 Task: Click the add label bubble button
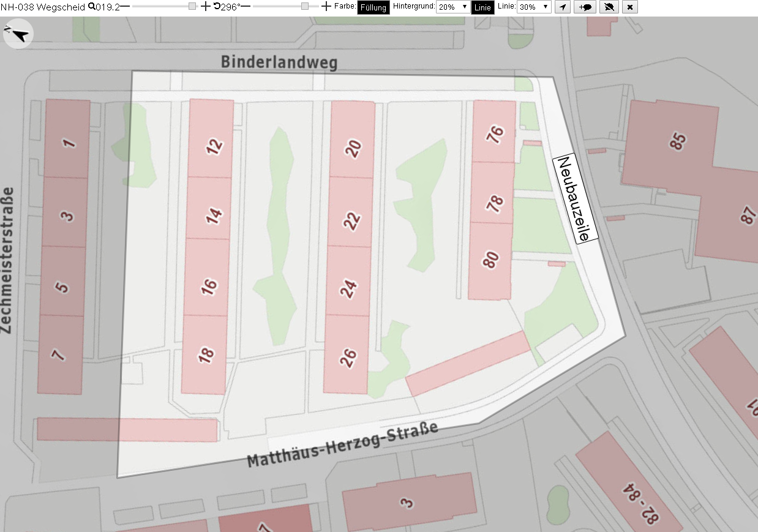click(x=585, y=7)
